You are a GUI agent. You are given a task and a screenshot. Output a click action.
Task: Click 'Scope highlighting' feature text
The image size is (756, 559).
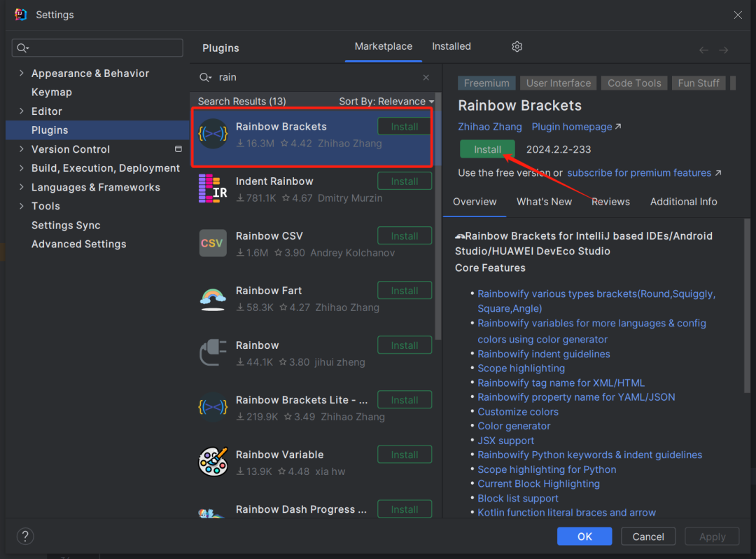521,368
